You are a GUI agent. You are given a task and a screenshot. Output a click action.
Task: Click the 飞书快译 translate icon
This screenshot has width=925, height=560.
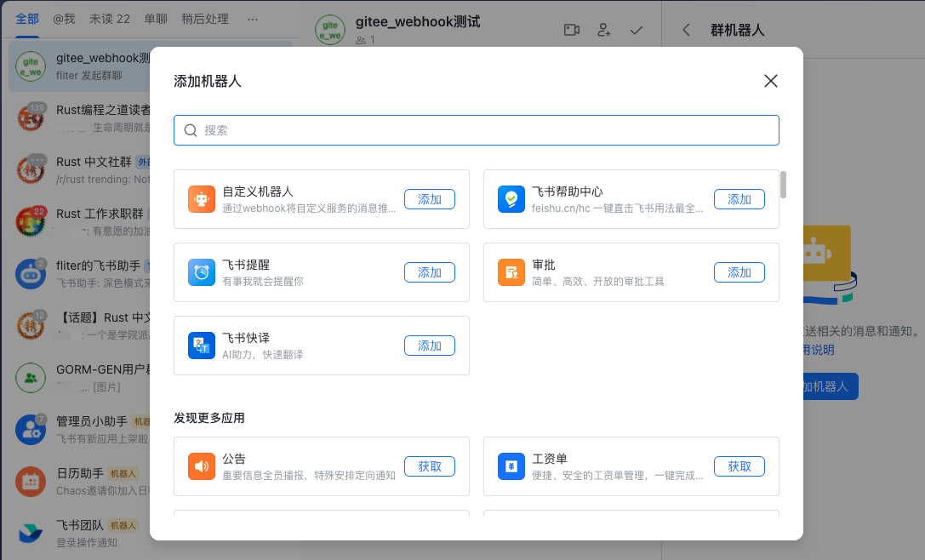202,346
